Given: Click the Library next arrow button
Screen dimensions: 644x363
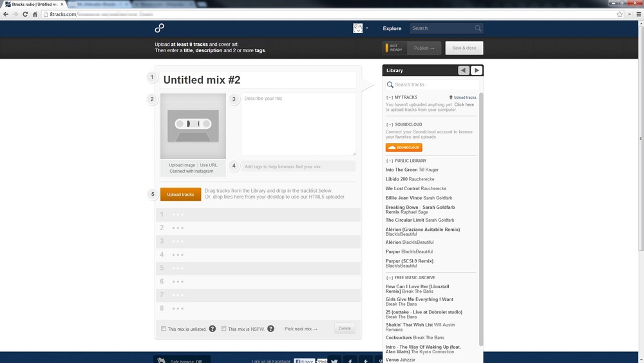Looking at the screenshot, I should [477, 70].
